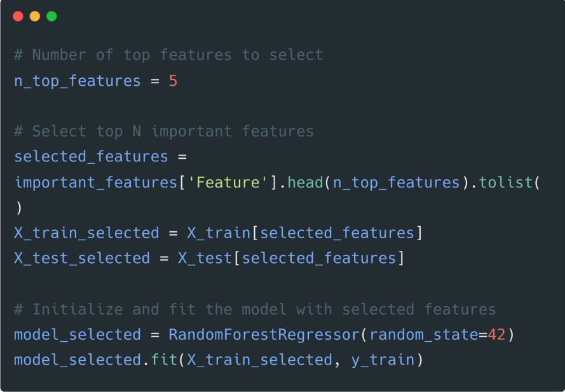Click the Initialize and fit the model comment
The width and height of the screenshot is (565, 392).
pos(255,309)
